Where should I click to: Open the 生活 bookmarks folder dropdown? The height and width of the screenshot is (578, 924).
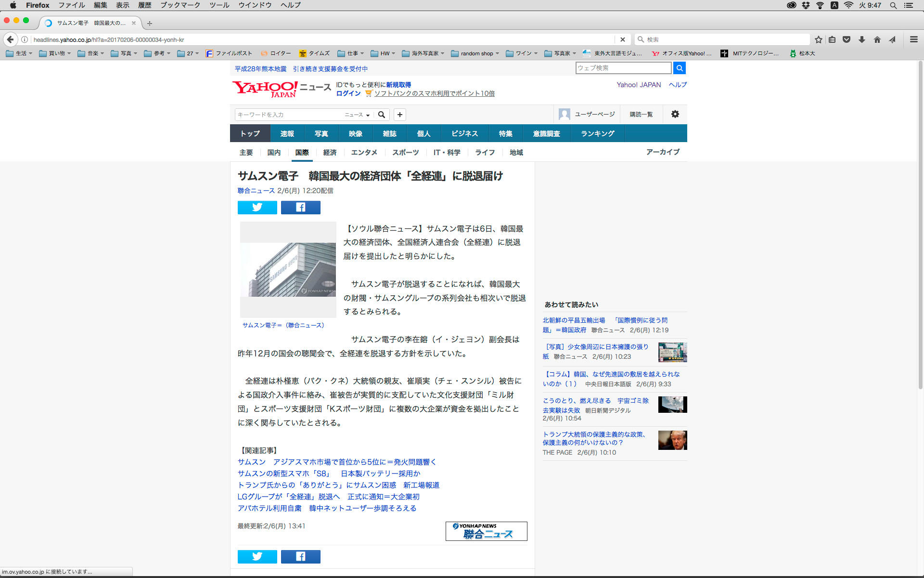[20, 53]
